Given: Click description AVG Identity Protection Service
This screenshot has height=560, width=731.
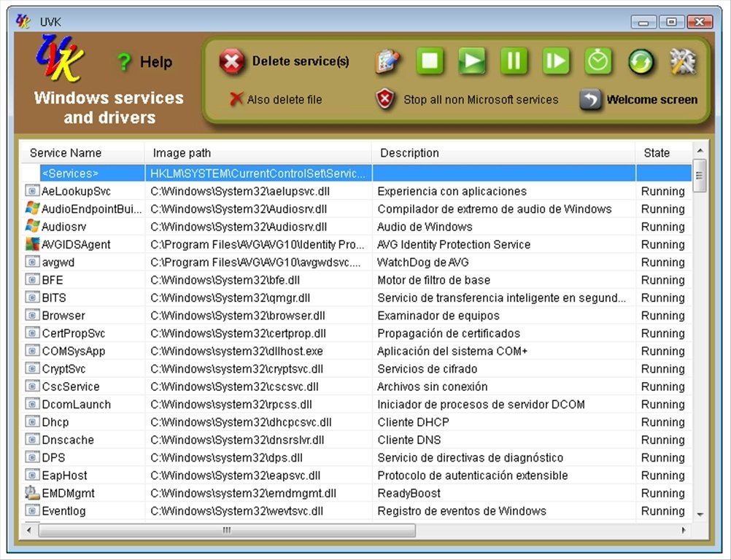Looking at the screenshot, I should tap(454, 244).
